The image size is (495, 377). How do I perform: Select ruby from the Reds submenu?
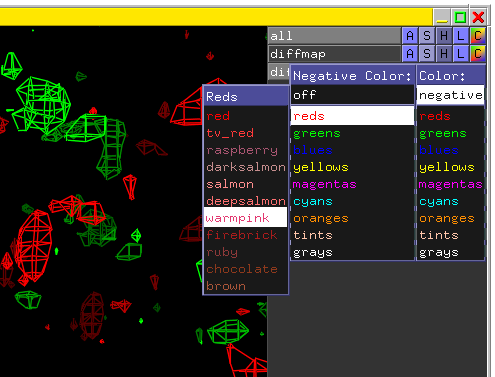pos(246,252)
